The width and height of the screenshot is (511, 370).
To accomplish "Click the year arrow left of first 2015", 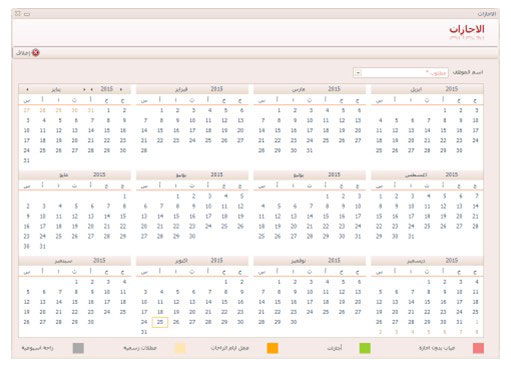I will tap(92, 89).
